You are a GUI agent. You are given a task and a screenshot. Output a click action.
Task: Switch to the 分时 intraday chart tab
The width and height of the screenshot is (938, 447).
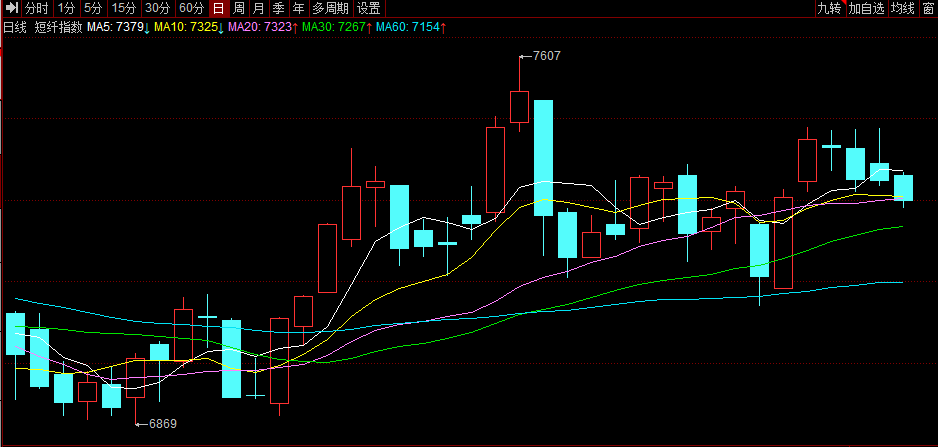37,8
